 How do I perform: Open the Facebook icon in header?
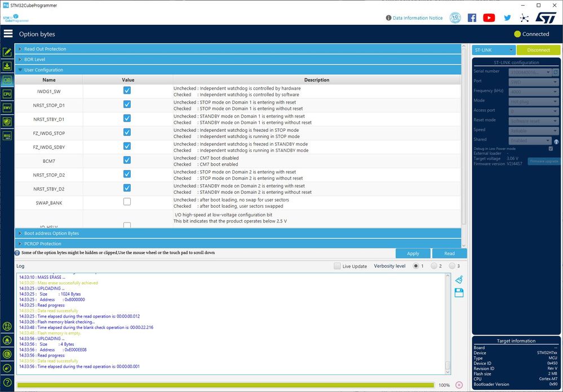tap(472, 17)
